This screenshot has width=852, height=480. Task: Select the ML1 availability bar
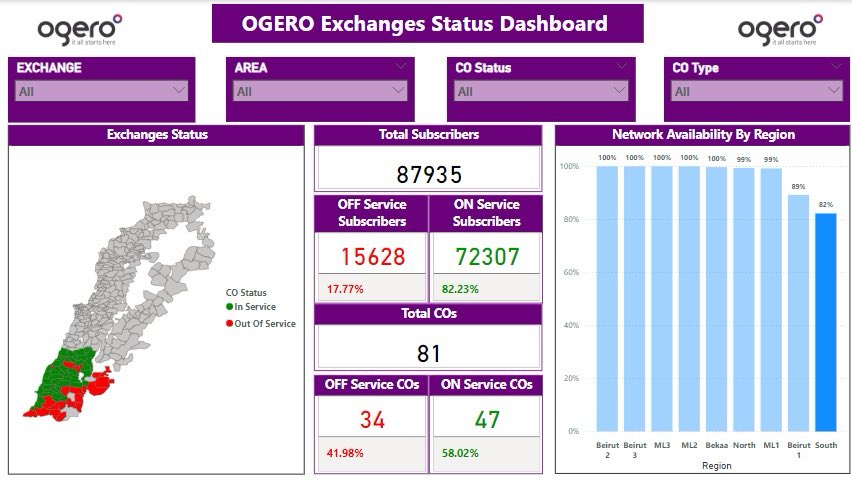click(771, 300)
